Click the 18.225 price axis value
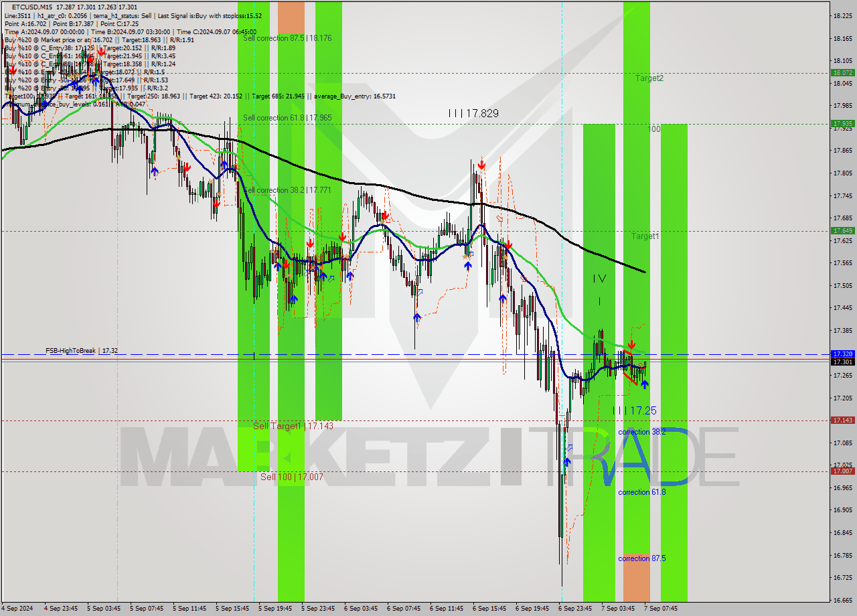The height and width of the screenshot is (616, 857). [x=842, y=15]
